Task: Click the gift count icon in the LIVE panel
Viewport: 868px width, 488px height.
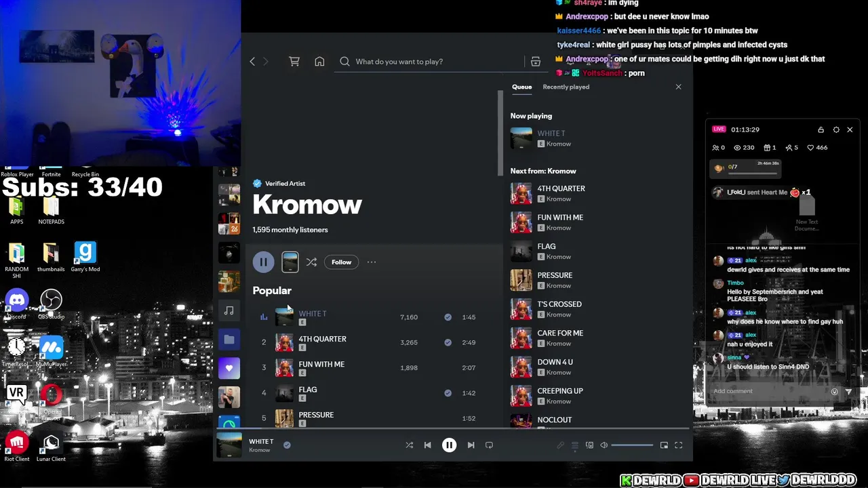Action: (x=769, y=148)
